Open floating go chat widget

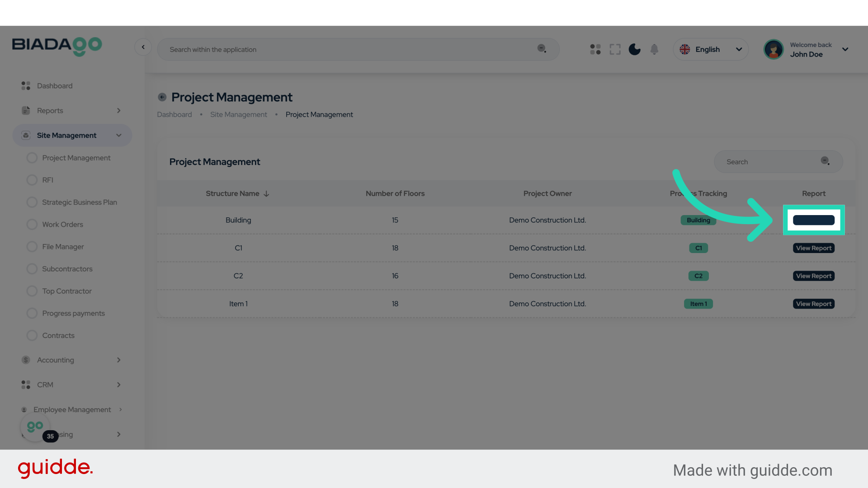[x=35, y=427]
